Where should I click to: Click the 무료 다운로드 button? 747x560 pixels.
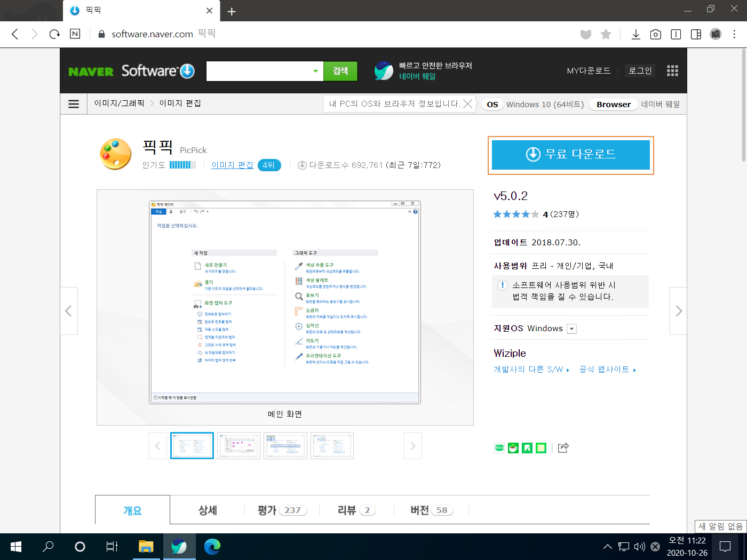pos(571,155)
